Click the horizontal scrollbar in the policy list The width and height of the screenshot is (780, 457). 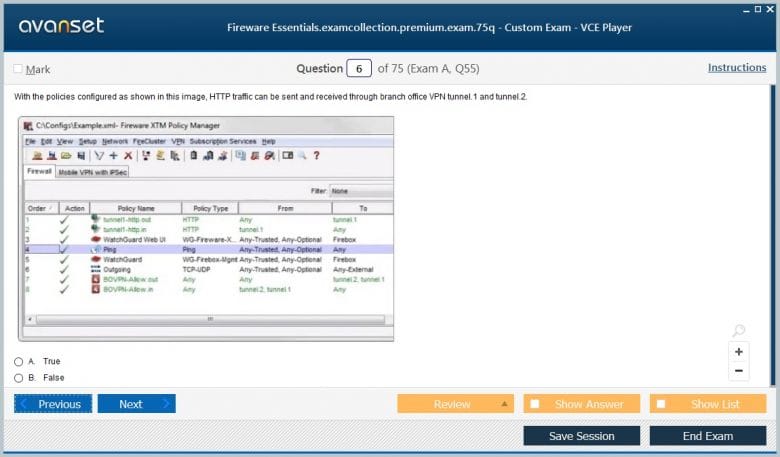(x=210, y=319)
